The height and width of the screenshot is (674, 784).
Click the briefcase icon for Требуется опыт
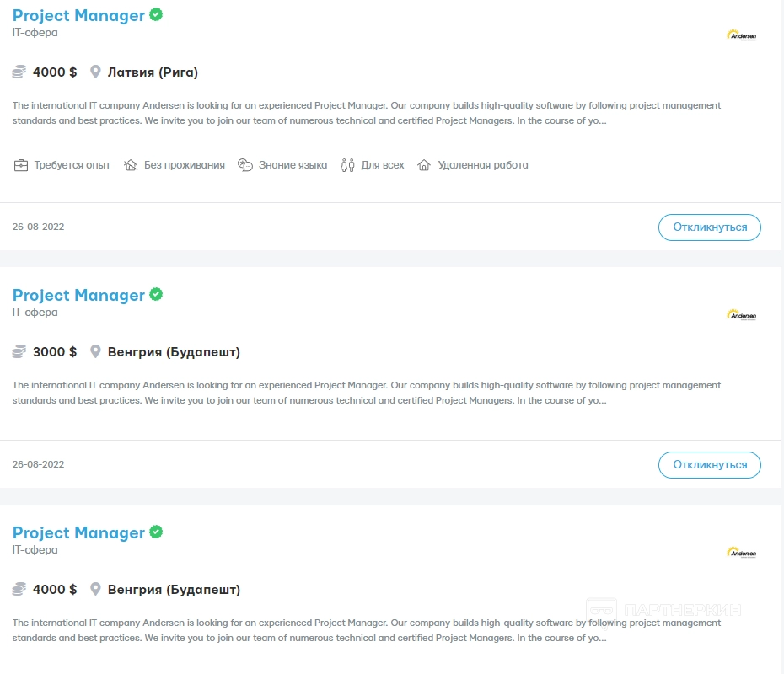21,165
